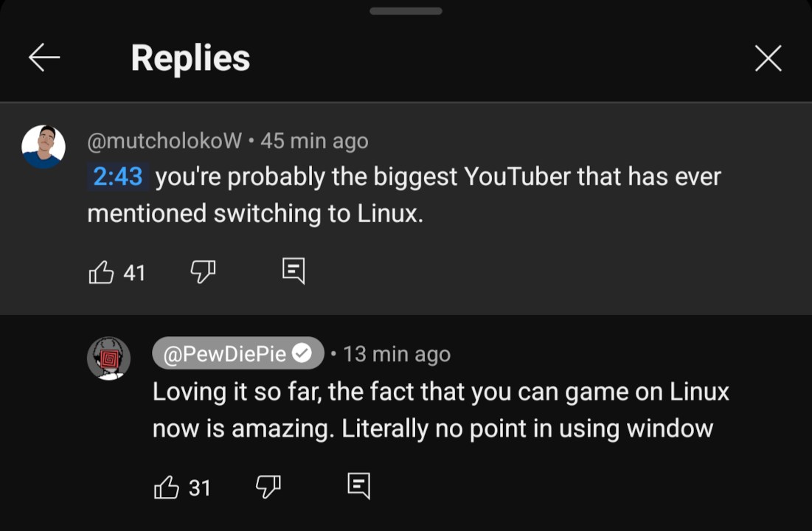This screenshot has width=812, height=531.
Task: Open PewDiePie's profile avatar
Action: point(109,358)
